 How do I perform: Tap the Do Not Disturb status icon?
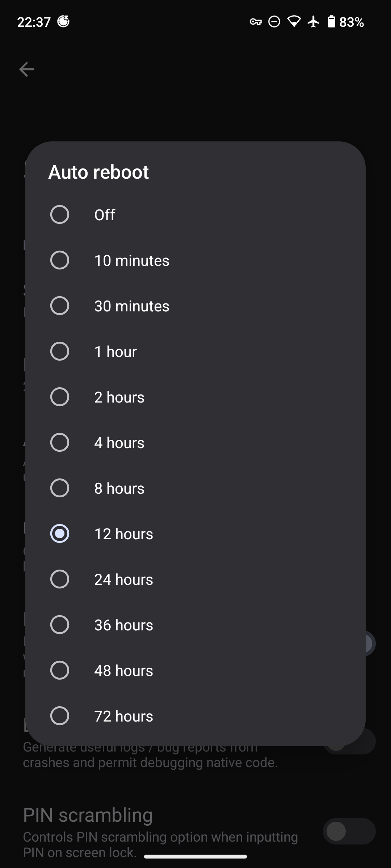click(x=274, y=22)
